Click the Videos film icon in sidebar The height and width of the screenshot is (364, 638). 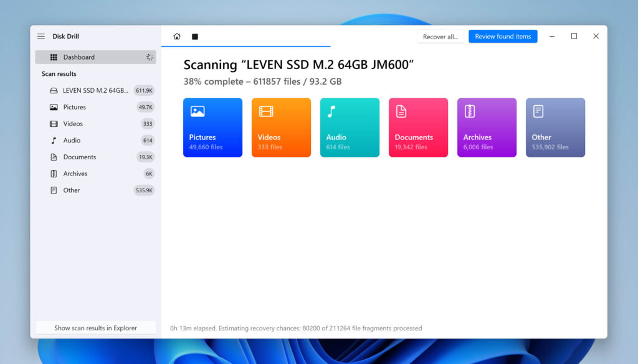(54, 124)
